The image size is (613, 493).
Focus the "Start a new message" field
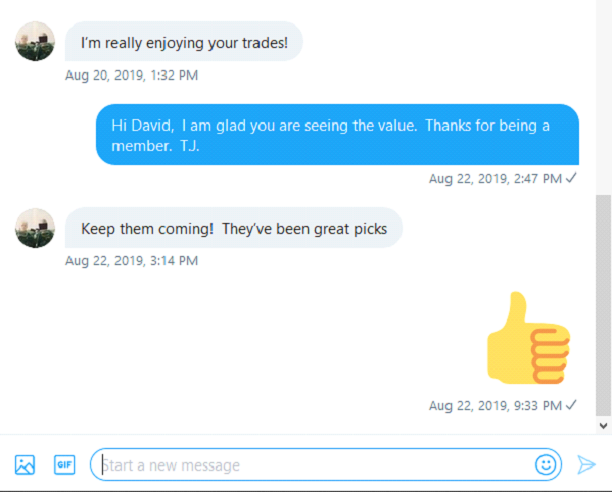[326, 465]
